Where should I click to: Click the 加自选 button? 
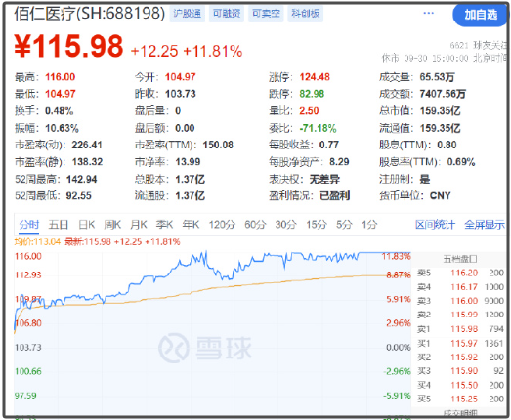pyautogui.click(x=481, y=15)
